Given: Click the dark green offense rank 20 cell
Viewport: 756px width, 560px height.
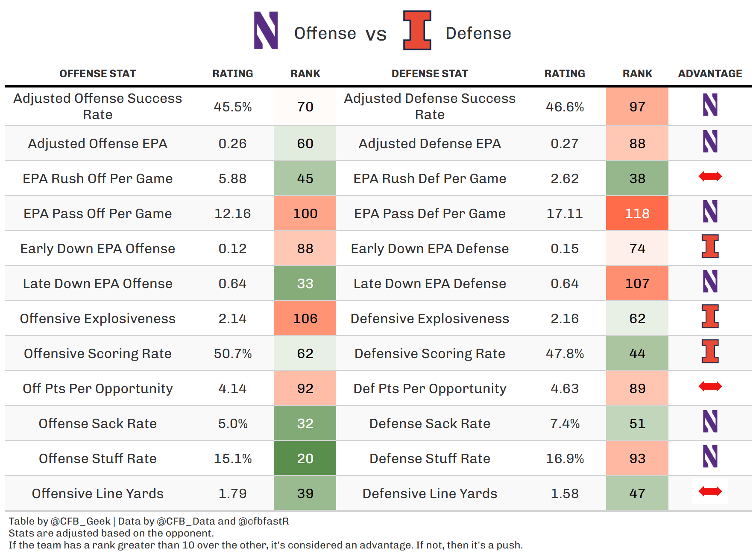Looking at the screenshot, I should coord(305,458).
